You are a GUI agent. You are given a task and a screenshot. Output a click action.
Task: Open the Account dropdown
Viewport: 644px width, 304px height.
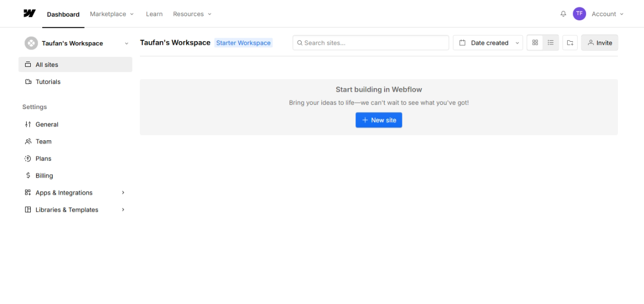[x=607, y=14]
